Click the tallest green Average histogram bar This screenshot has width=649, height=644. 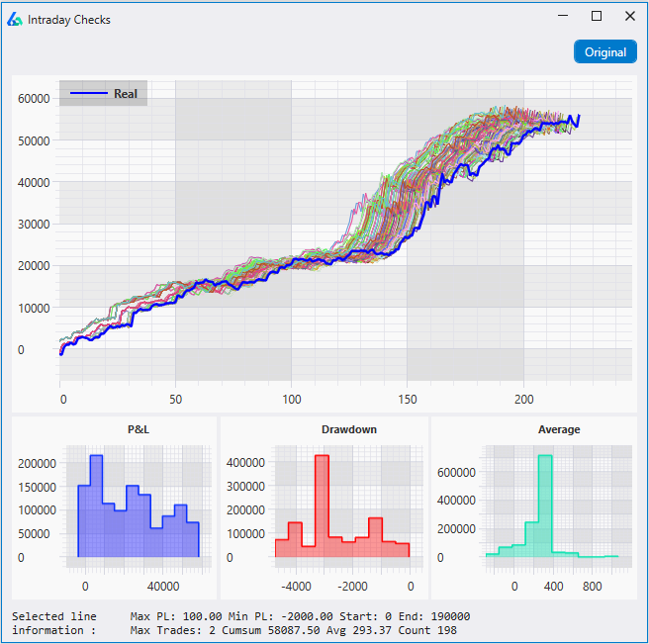544,505
